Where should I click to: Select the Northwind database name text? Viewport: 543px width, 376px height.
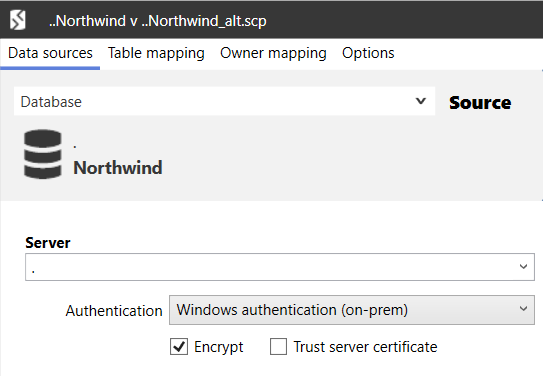[x=118, y=168]
